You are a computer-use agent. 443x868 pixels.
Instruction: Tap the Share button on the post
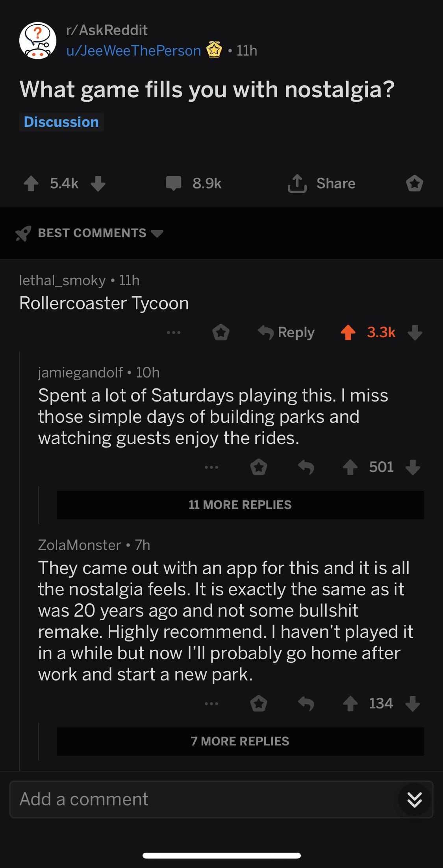click(322, 183)
